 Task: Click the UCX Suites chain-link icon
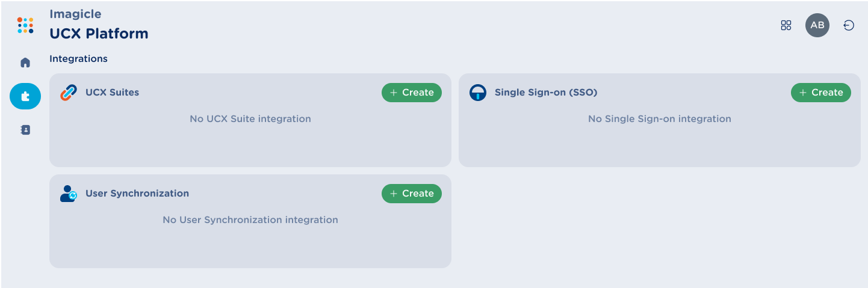[69, 93]
